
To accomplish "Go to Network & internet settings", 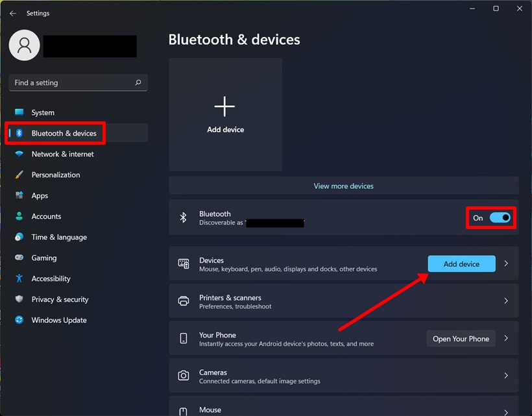I will tap(79, 154).
